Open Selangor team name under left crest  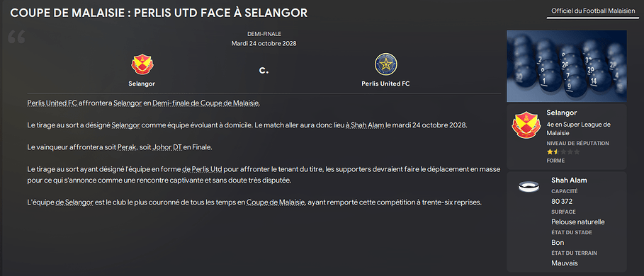142,84
